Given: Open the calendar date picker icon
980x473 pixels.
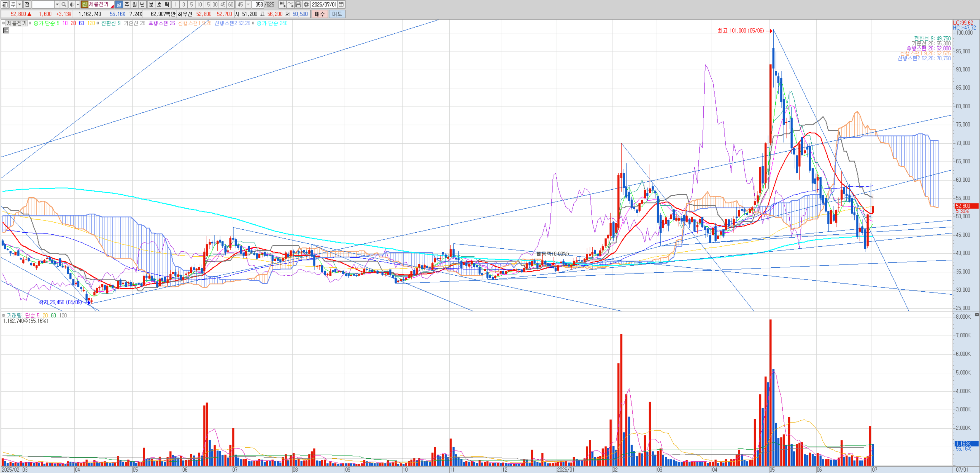Looking at the screenshot, I should 341,5.
